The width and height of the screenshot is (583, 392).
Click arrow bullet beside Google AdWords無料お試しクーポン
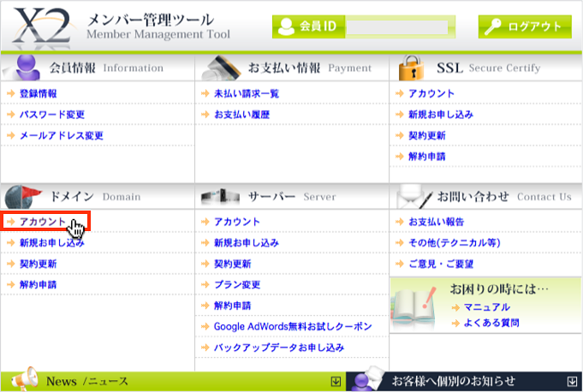tap(205, 327)
